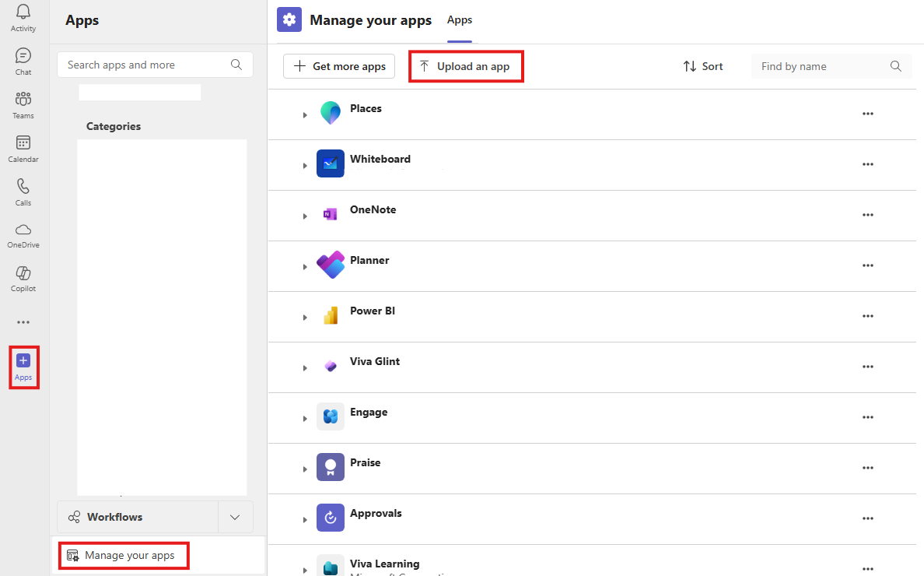Select the Viva Glint app name
This screenshot has height=576, width=924.
click(x=375, y=361)
